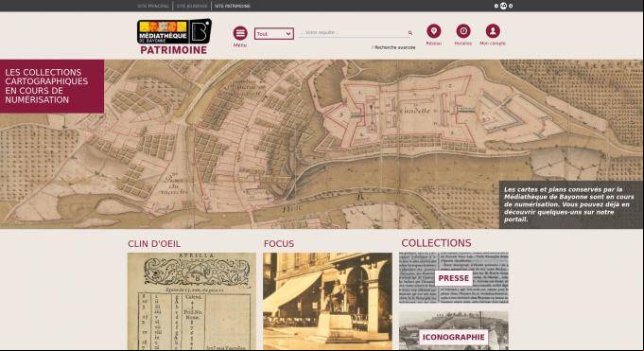The image size is (644, 351).
Task: Open the Mon compte user icon
Action: click(493, 31)
